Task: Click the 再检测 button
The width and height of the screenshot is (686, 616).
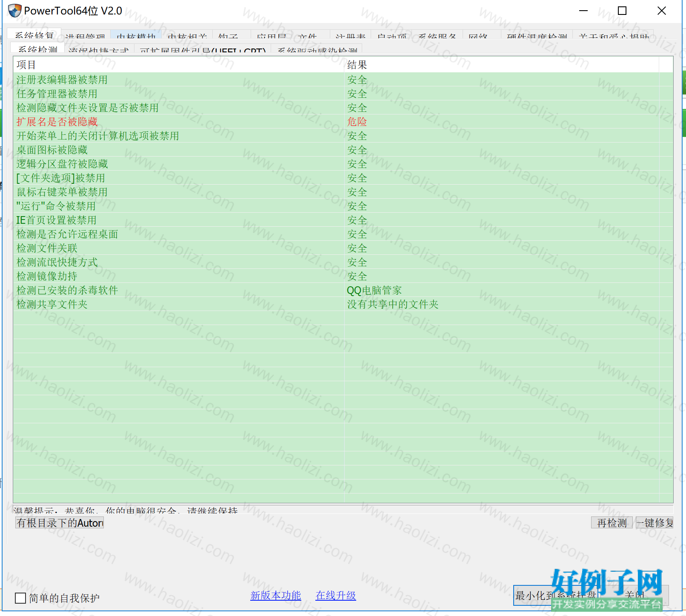Action: (x=612, y=523)
